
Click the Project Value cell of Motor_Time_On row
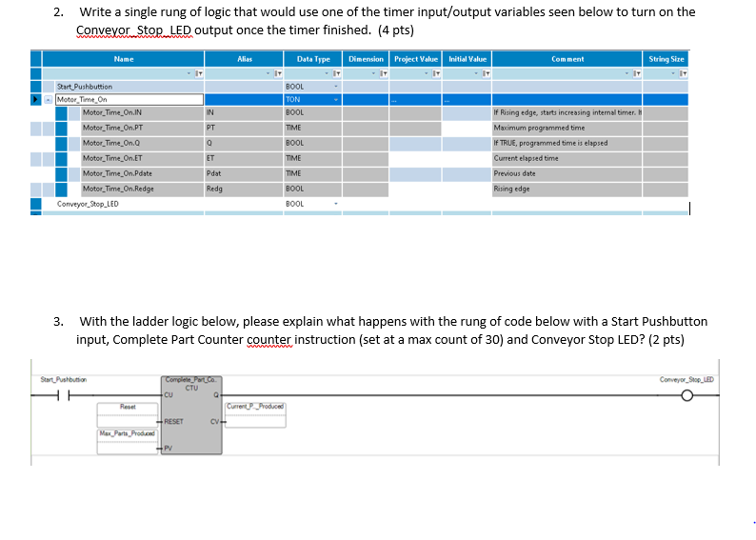[415, 100]
